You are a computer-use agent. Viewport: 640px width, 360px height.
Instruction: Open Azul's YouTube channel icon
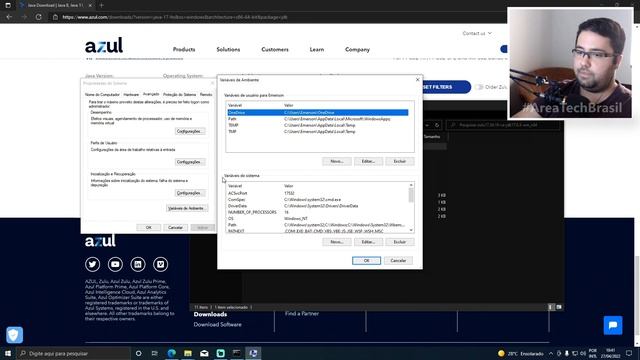(x=115, y=264)
